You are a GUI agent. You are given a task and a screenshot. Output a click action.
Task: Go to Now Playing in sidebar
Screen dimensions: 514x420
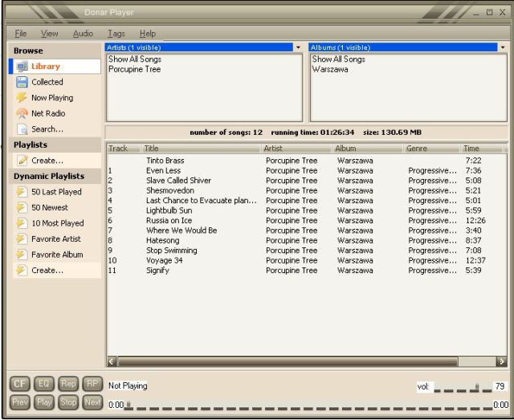pos(57,98)
